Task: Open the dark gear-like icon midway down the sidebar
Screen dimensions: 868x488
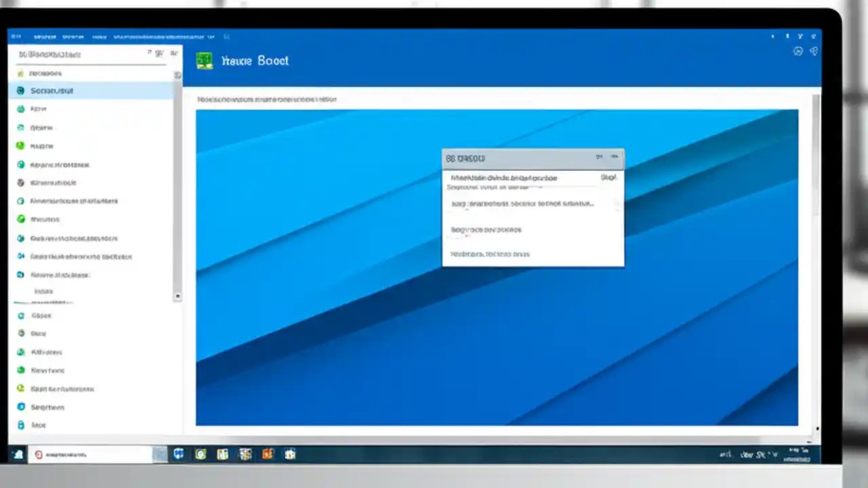Action: click(x=20, y=182)
